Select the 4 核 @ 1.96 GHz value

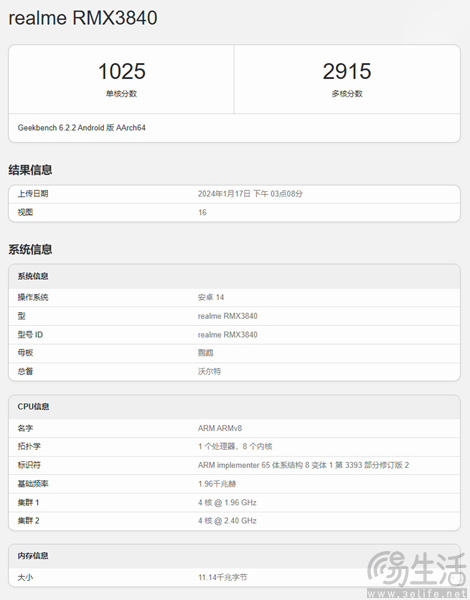pyautogui.click(x=227, y=502)
